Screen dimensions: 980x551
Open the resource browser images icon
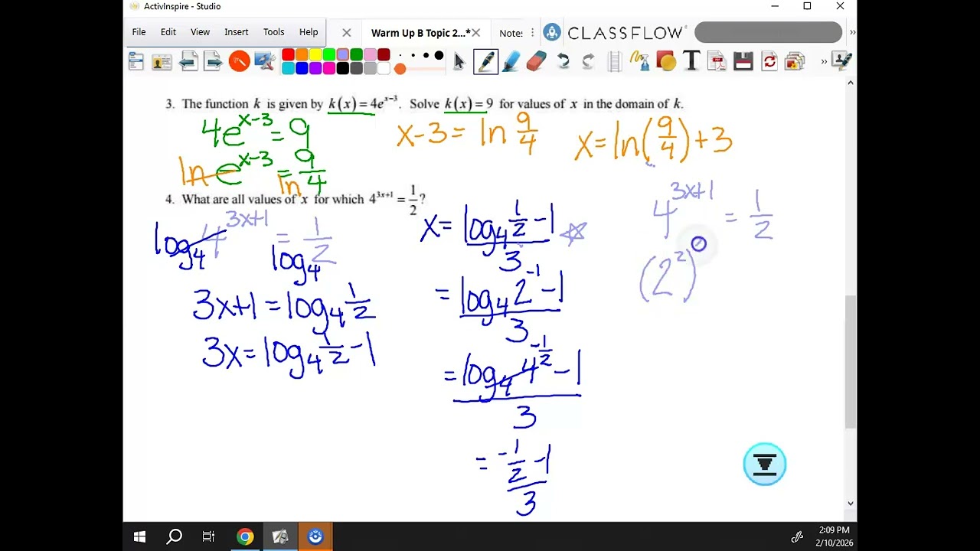[x=795, y=61]
